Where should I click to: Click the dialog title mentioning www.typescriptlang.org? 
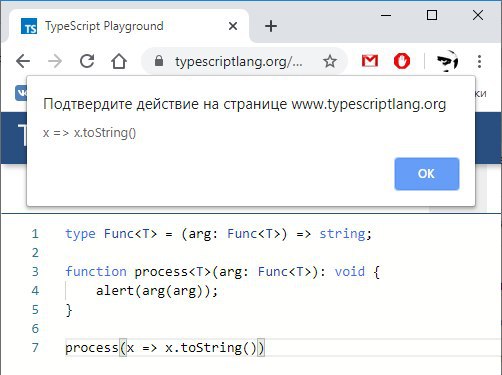coord(244,104)
